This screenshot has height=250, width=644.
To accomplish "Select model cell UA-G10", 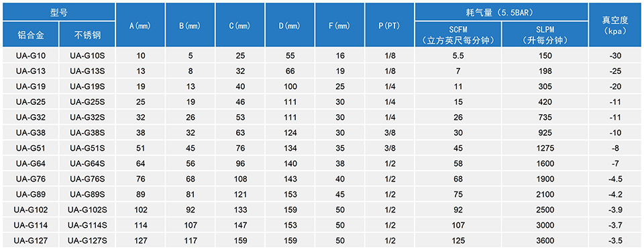I will (31, 56).
